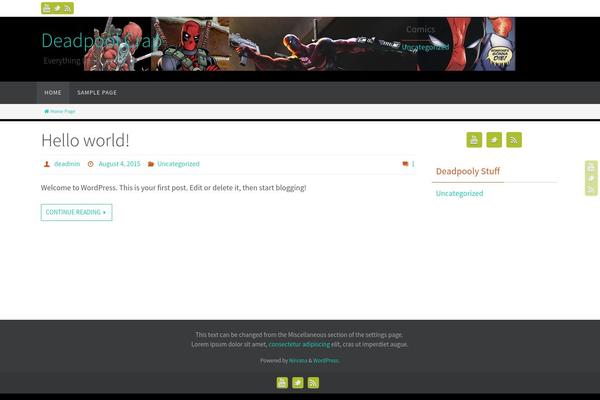Click the 'Welcome to WordPress' post excerpt text
This screenshot has height=400, width=600.
pos(173,188)
